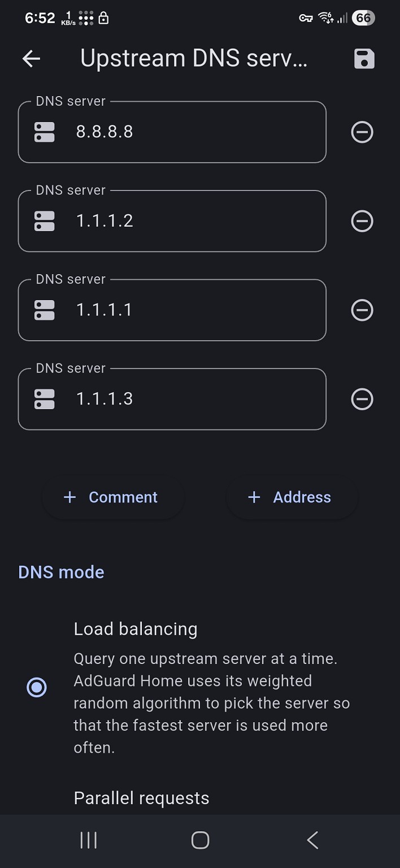The height and width of the screenshot is (868, 400).
Task: Delete the 1.1.1.3 server entry
Action: coord(362,399)
